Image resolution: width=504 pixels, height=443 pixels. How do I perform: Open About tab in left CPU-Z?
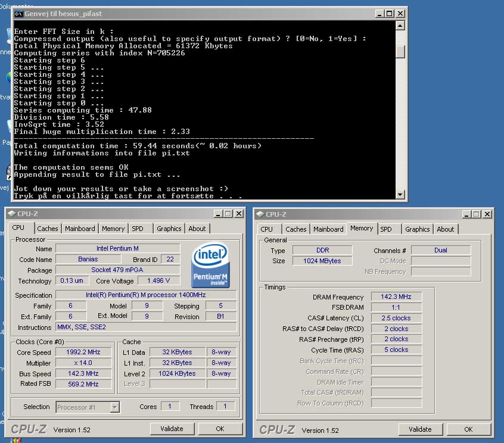click(x=197, y=229)
